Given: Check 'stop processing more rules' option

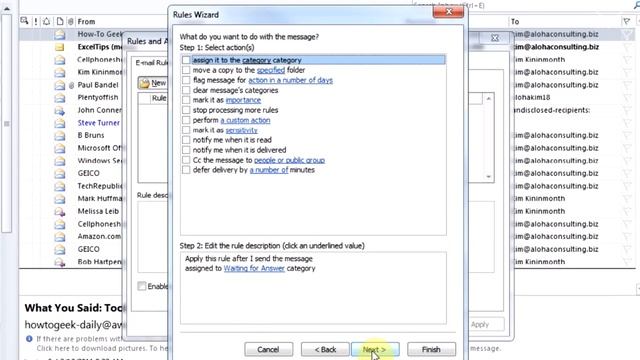Looking at the screenshot, I should [186, 110].
